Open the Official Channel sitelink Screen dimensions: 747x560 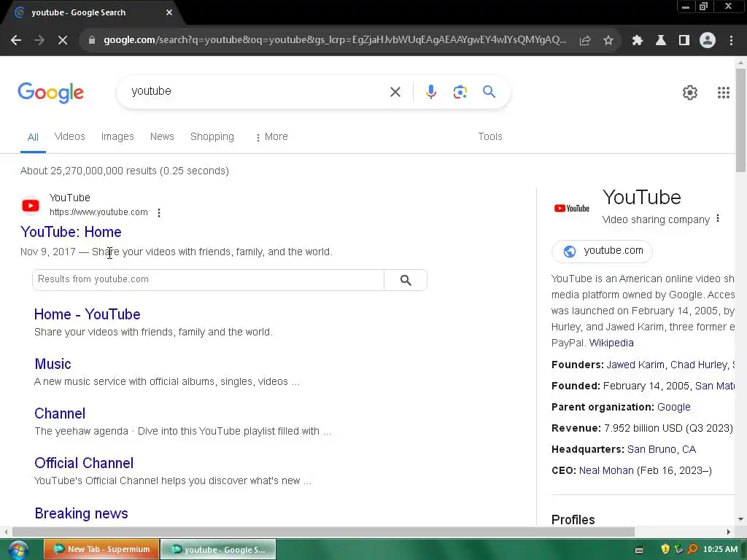[x=84, y=463]
